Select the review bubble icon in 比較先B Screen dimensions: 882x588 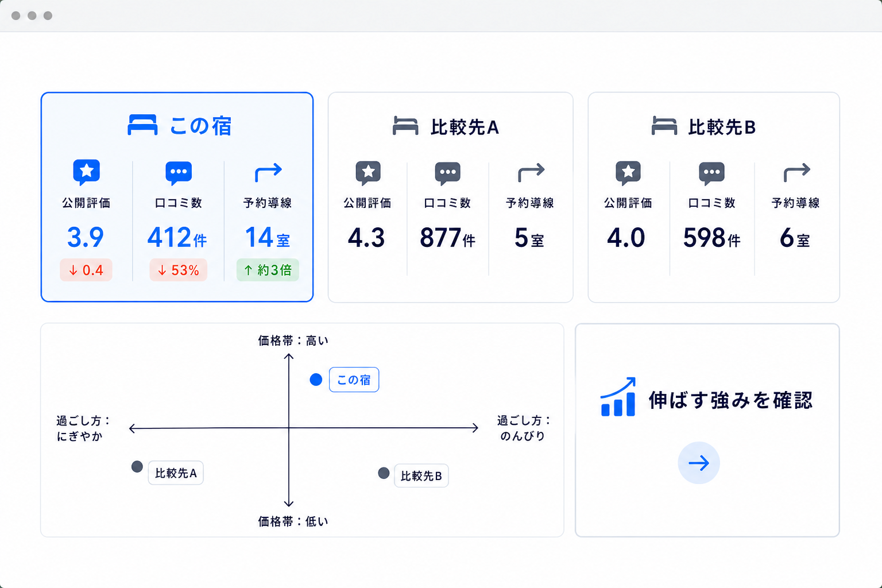click(712, 173)
